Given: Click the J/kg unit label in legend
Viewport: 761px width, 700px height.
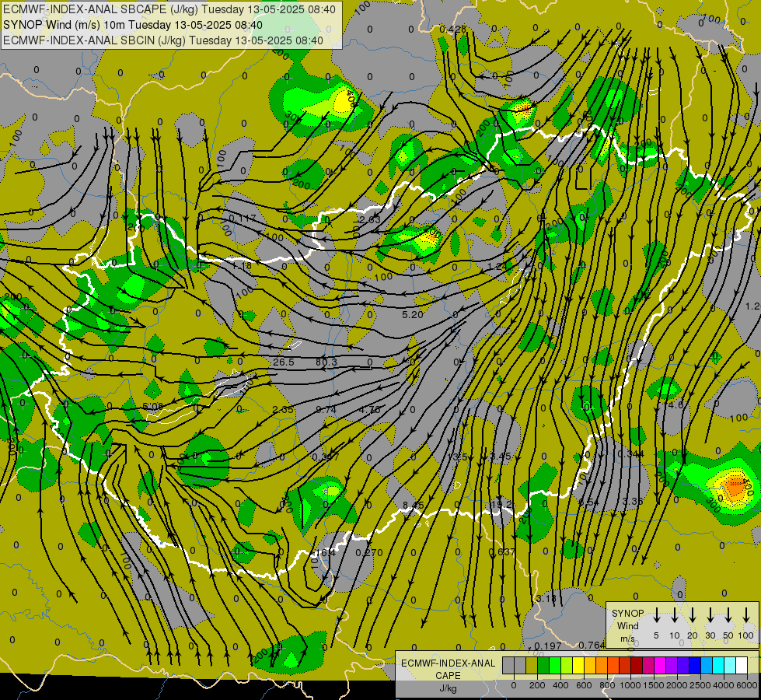Looking at the screenshot, I should [x=448, y=688].
